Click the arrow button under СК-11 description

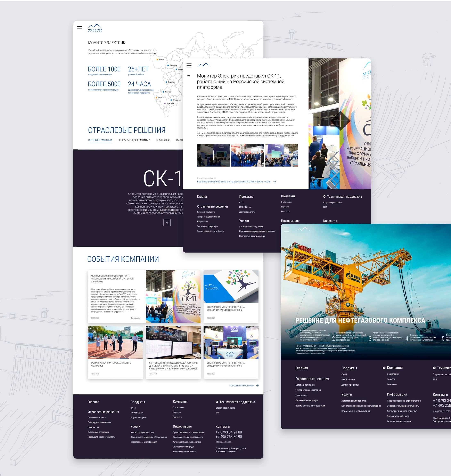pyautogui.click(x=167, y=223)
